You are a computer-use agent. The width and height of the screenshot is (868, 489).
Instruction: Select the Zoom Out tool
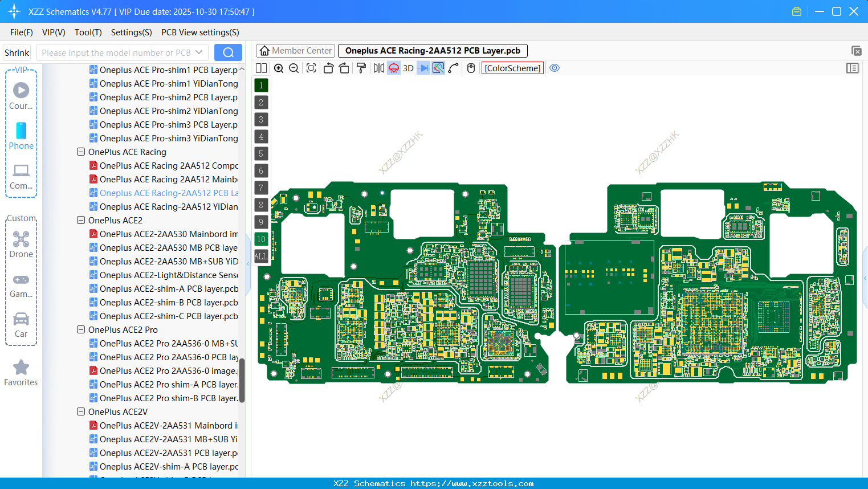293,68
